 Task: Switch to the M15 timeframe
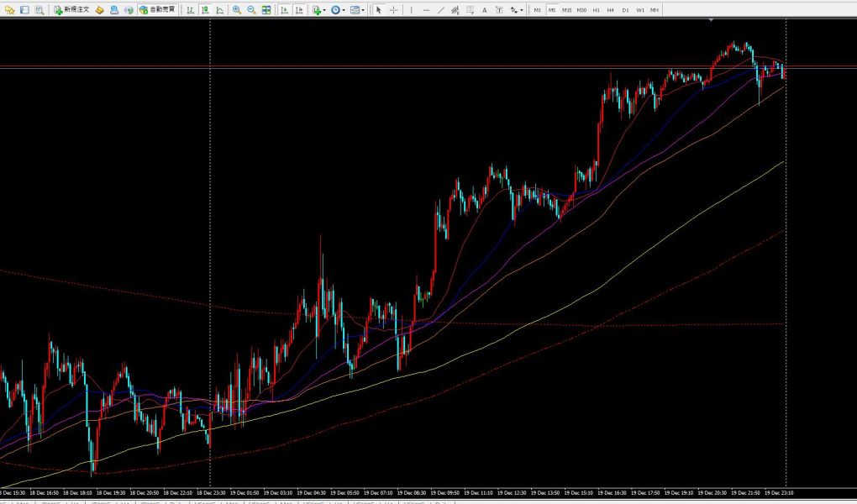pyautogui.click(x=566, y=10)
